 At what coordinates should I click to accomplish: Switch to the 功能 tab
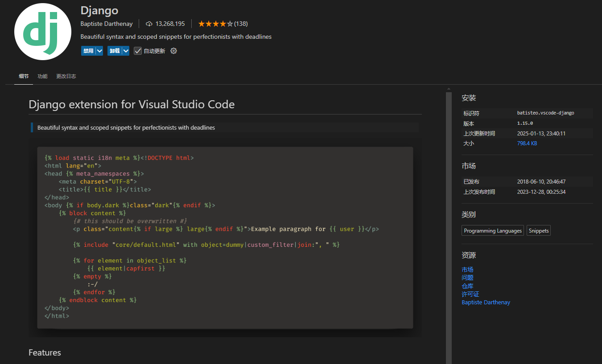coord(42,76)
